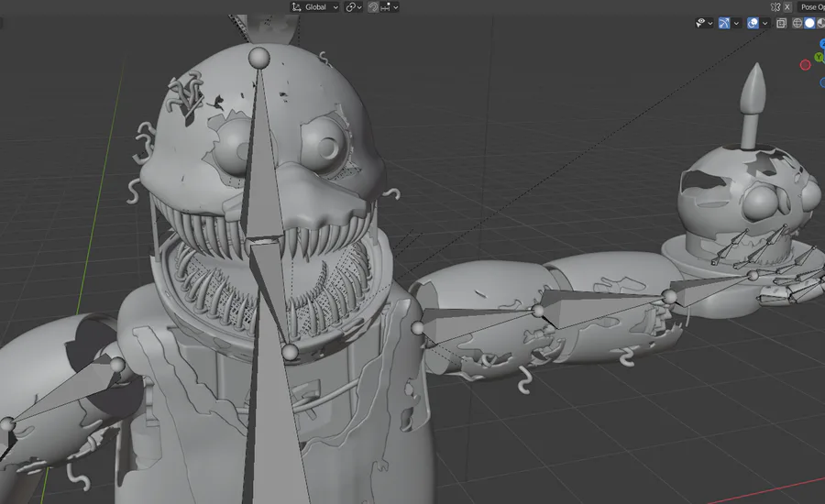Open the snapping options dropdown
825x504 pixels.
[x=390, y=6]
